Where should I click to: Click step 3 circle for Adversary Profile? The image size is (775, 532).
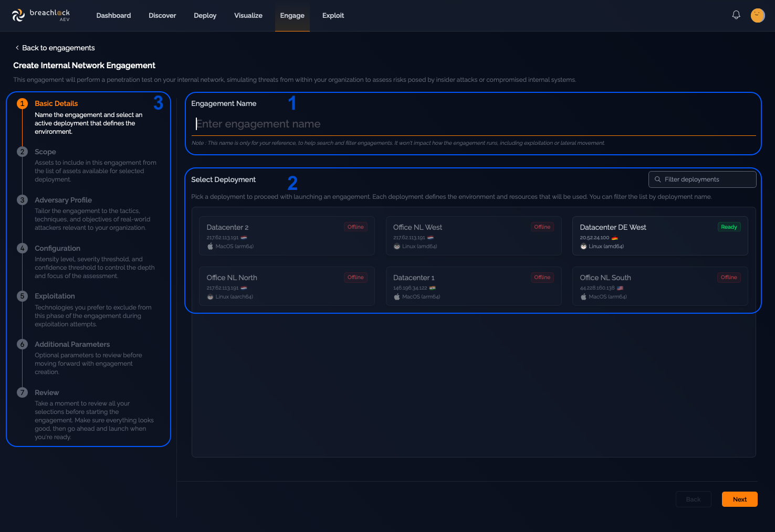pos(22,200)
